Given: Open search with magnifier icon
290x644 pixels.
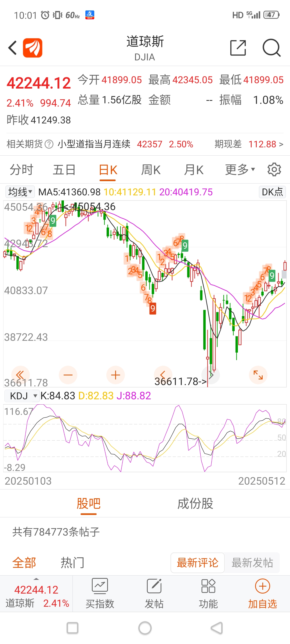Looking at the screenshot, I should (271, 48).
